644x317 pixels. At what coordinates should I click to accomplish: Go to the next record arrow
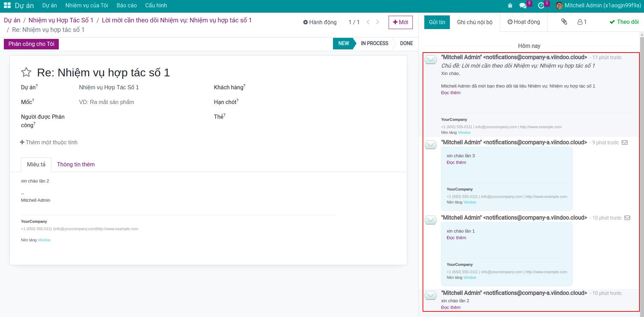coord(377,22)
